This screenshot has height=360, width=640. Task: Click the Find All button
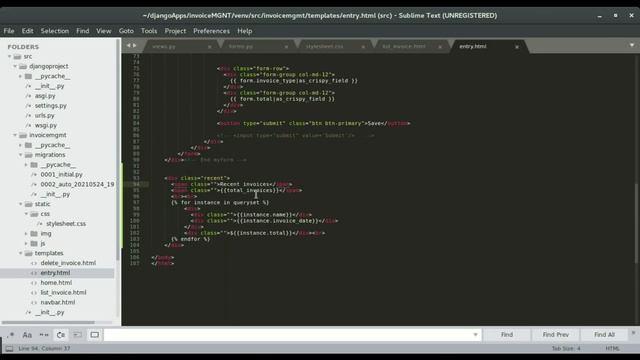click(604, 335)
